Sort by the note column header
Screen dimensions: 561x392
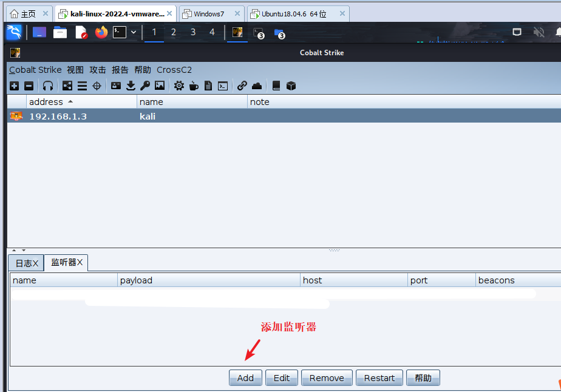click(404, 102)
